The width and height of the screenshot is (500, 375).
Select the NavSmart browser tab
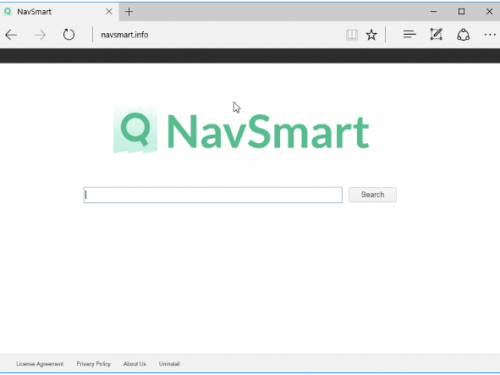click(x=59, y=12)
